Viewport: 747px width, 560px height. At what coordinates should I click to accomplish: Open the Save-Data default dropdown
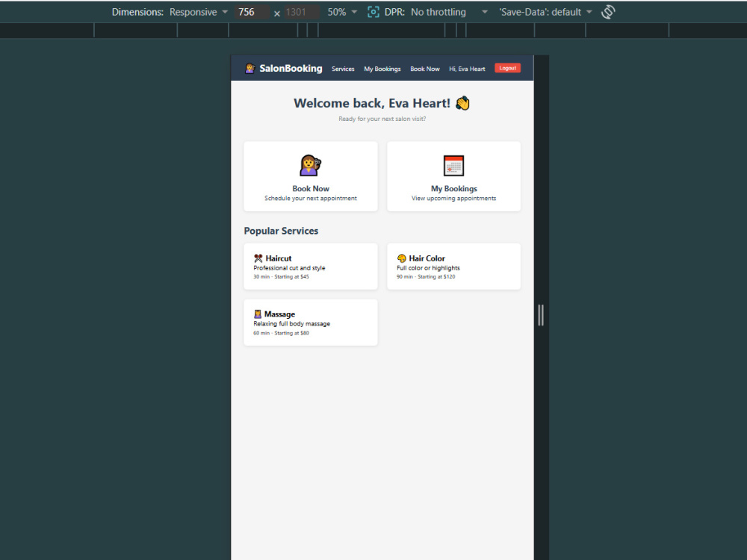pyautogui.click(x=545, y=12)
